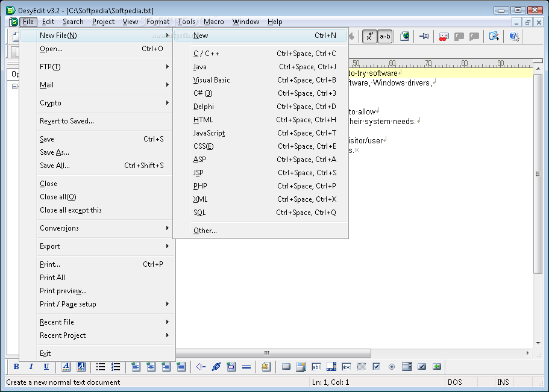This screenshot has height=392, width=549.
Task: Click the context help question mark icon
Action: 514,36
